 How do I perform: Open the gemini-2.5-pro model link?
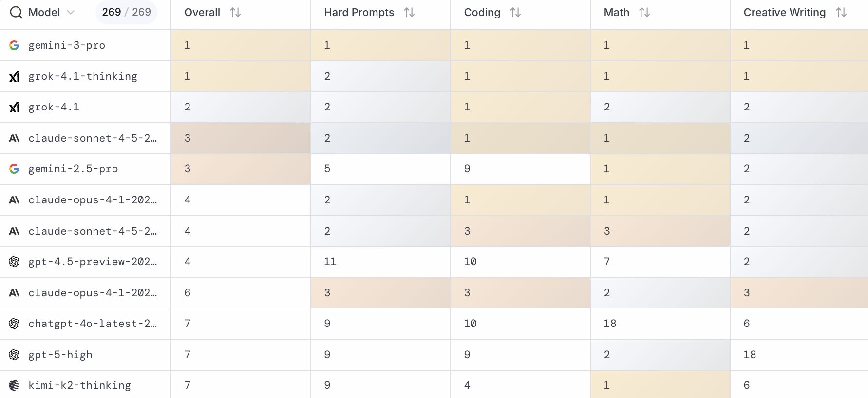(73, 169)
